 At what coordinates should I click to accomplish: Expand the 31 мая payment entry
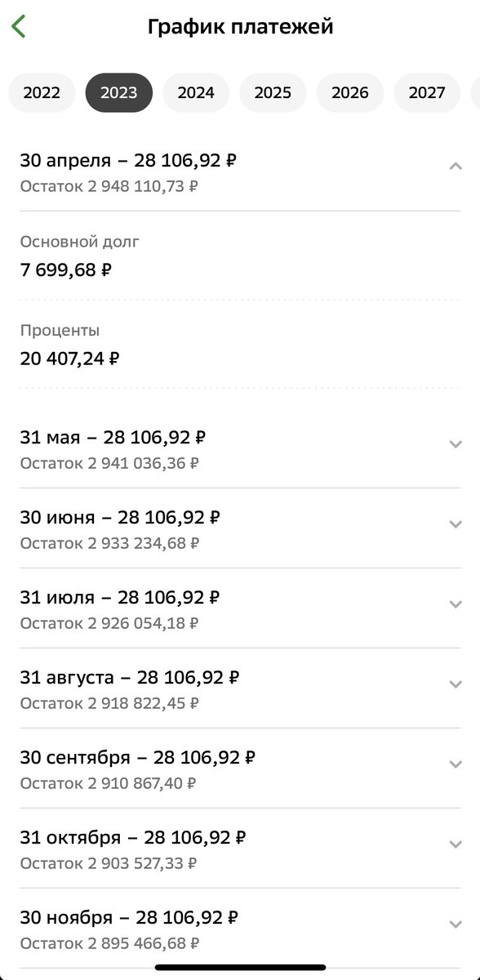click(x=457, y=445)
